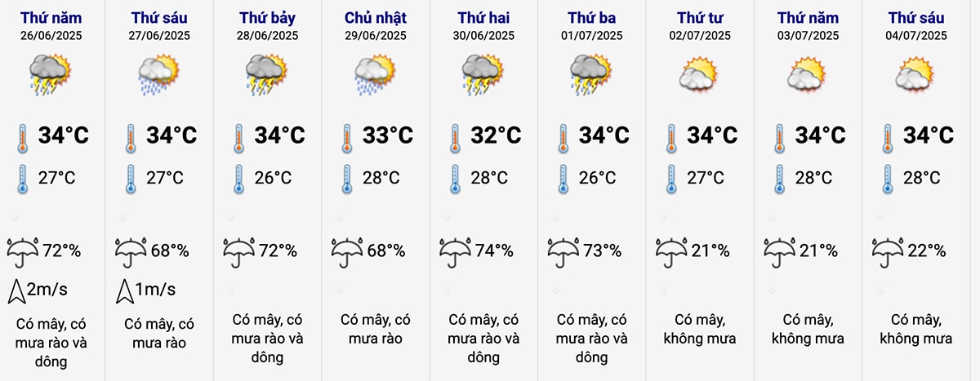Viewport: 980px width, 381px height.
Task: Click the cloudy sun icon for 04/07/2025
Action: (x=916, y=75)
